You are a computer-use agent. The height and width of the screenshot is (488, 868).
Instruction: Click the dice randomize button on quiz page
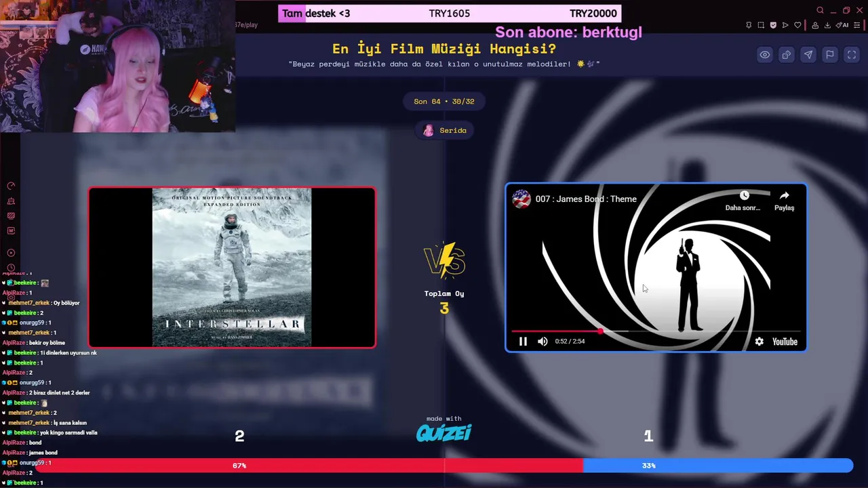click(787, 55)
